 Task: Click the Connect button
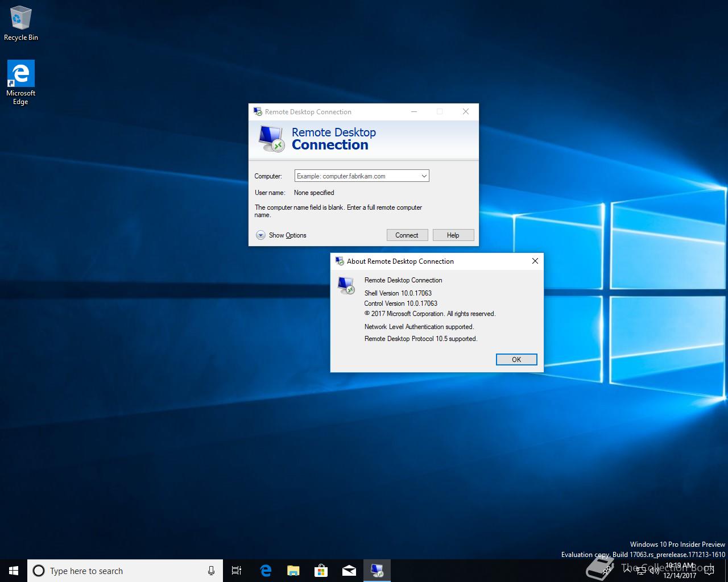407,235
